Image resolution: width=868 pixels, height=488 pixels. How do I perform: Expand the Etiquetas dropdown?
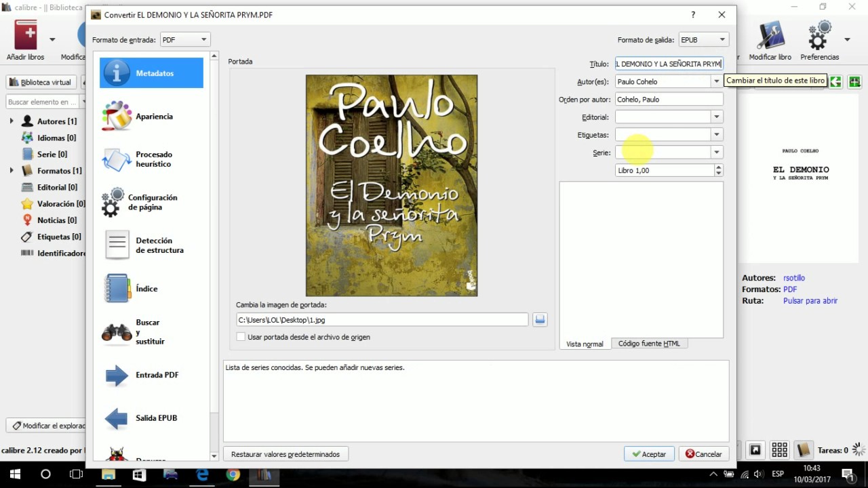(716, 134)
